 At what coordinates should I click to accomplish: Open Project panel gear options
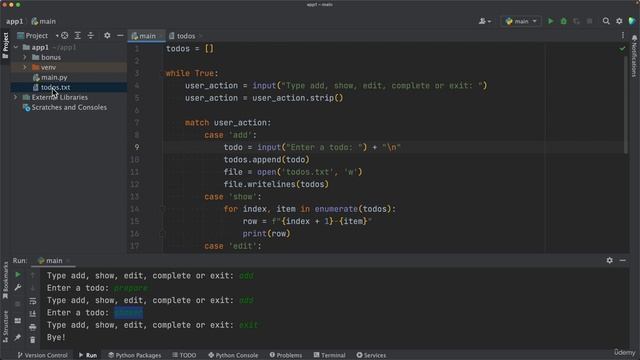(107, 36)
